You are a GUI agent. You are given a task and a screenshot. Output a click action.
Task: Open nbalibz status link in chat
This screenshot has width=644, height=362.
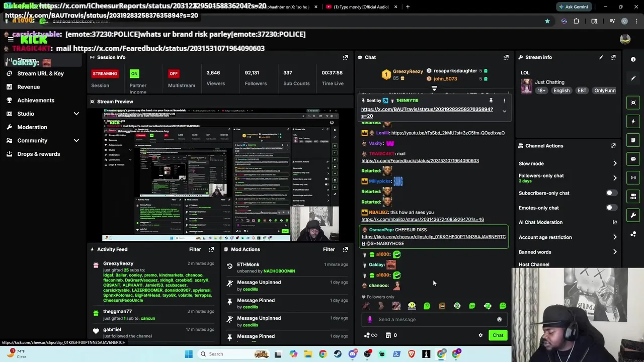tap(423, 219)
